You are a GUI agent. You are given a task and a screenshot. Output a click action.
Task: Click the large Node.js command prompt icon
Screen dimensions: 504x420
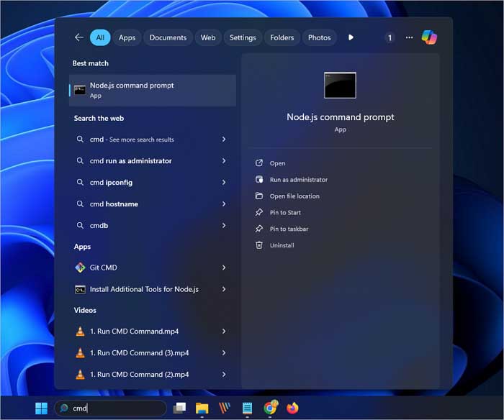click(340, 85)
